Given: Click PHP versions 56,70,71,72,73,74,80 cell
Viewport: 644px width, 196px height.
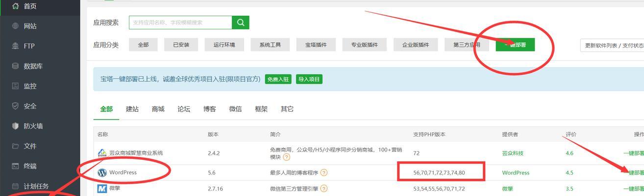Looking at the screenshot, I should 439,172.
